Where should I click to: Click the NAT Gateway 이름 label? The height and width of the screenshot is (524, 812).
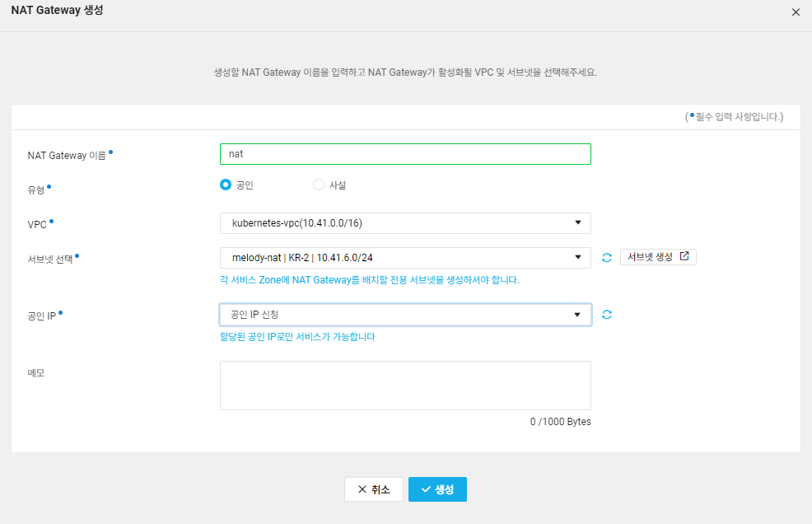coord(66,156)
